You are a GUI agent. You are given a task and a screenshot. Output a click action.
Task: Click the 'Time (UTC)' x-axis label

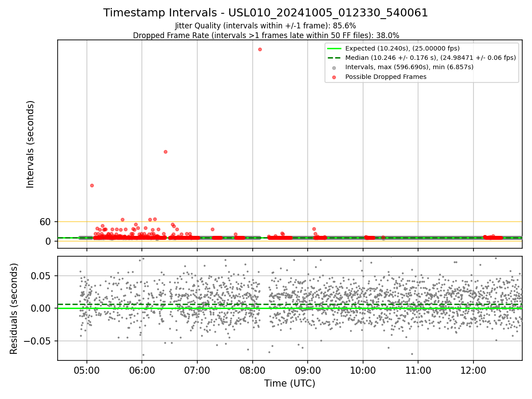coord(289,383)
